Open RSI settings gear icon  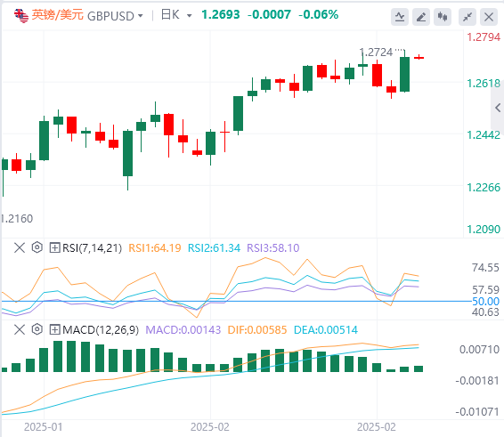37,247
